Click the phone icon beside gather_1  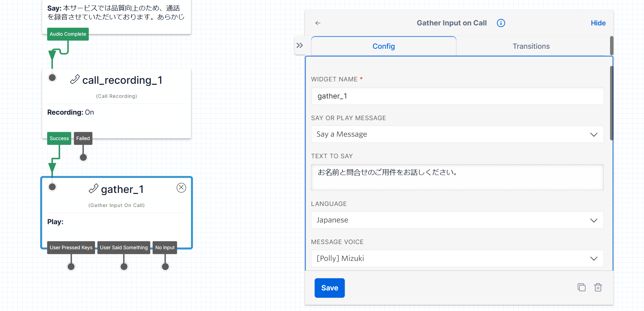[93, 188]
